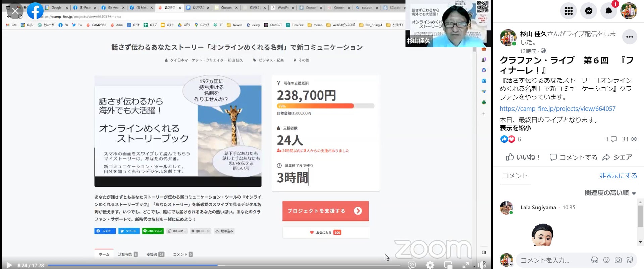Open the camp-fire.jp project link
This screenshot has width=644, height=269.
557,108
